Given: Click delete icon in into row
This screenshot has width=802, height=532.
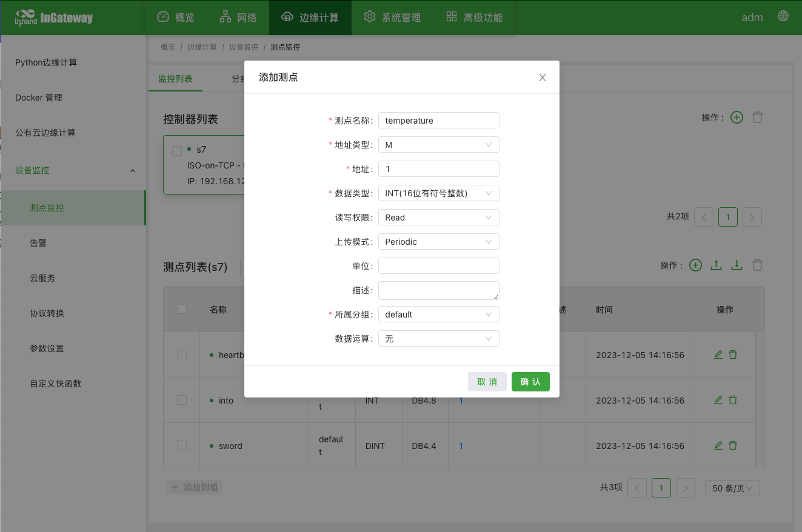Looking at the screenshot, I should point(733,400).
